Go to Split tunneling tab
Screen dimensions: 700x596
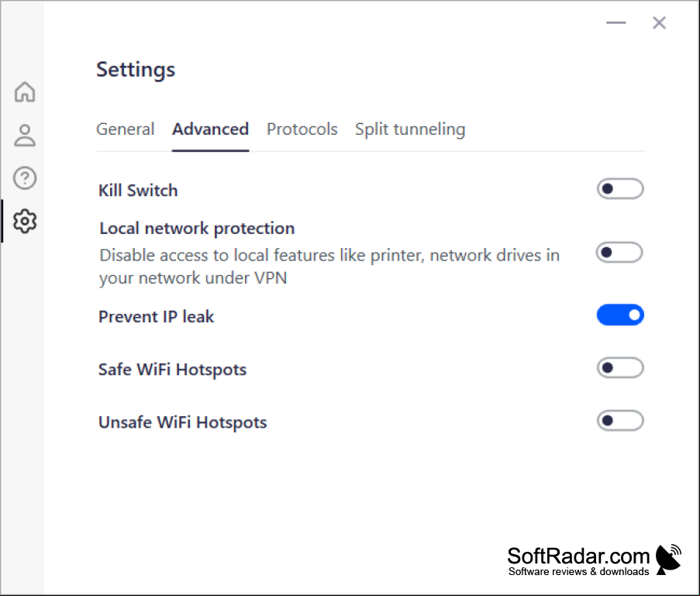click(410, 129)
